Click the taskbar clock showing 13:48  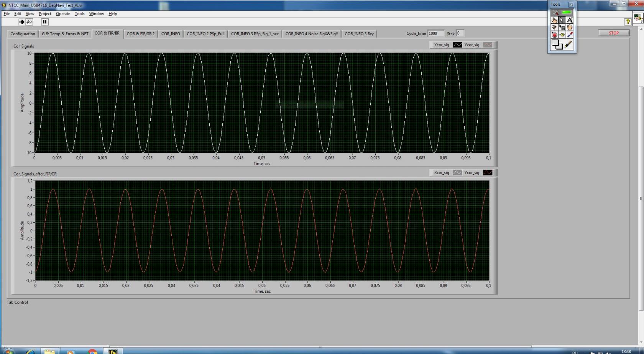pos(626,351)
